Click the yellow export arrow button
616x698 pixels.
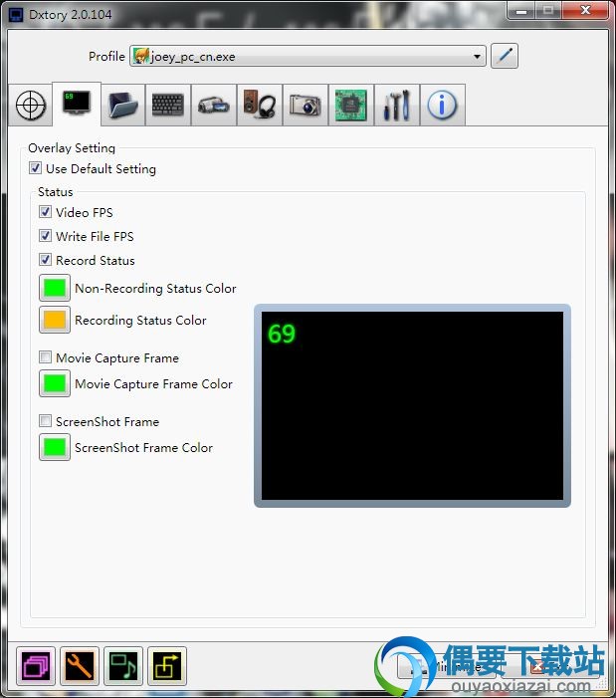[167, 666]
